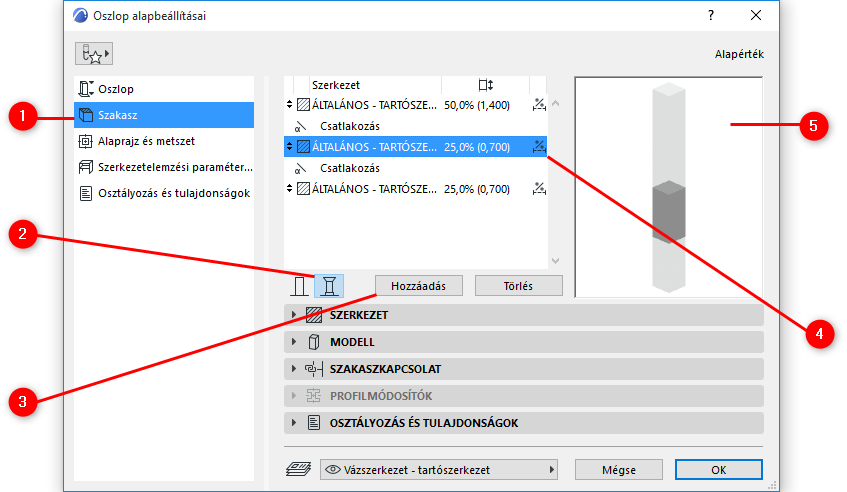
Task: Open the help question mark
Action: pyautogui.click(x=711, y=15)
